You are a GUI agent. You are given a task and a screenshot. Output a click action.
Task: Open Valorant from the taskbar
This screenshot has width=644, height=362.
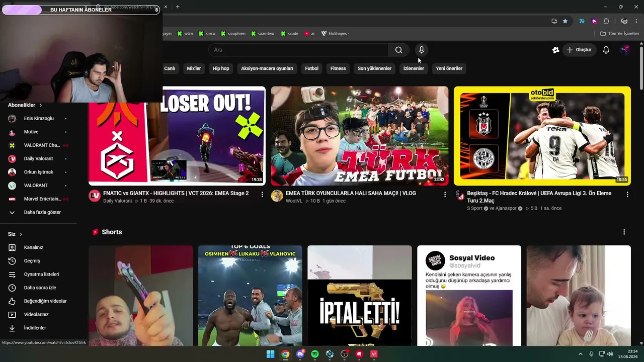coord(374,354)
